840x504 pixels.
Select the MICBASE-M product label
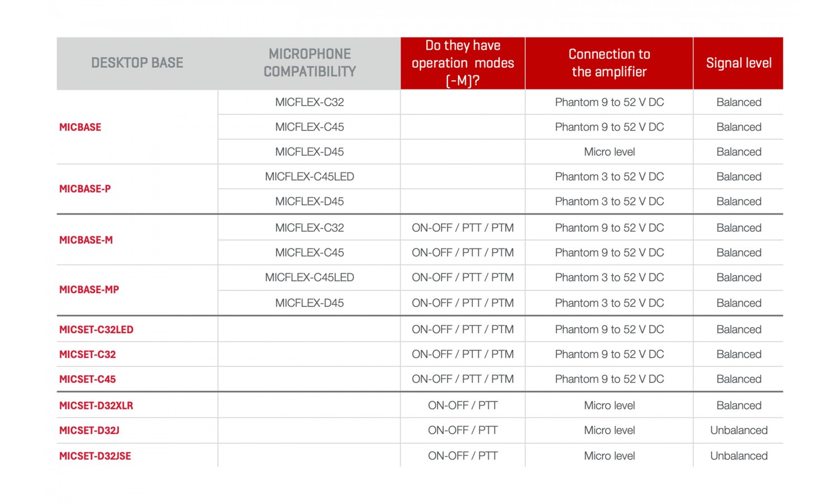pos(86,240)
